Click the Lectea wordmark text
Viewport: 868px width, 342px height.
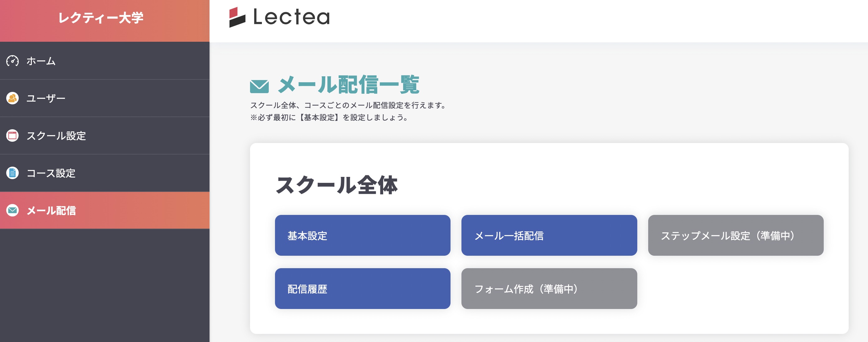coord(292,17)
